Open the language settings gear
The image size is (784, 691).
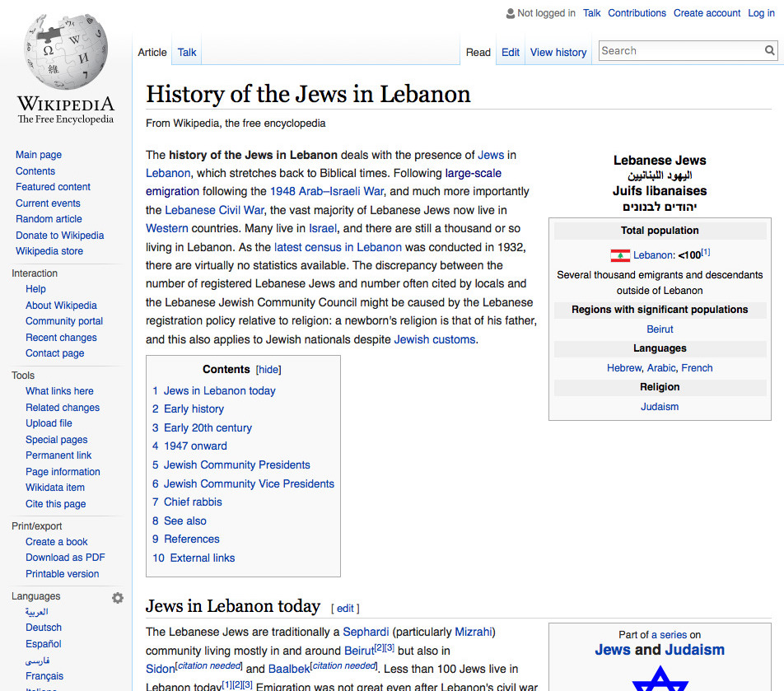(x=117, y=597)
